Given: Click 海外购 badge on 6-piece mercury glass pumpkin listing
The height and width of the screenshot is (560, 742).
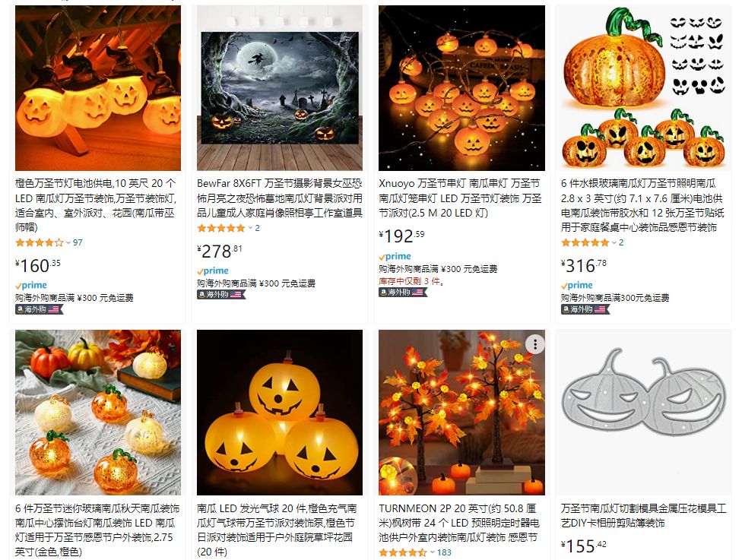Looking at the screenshot, I should coord(585,309).
